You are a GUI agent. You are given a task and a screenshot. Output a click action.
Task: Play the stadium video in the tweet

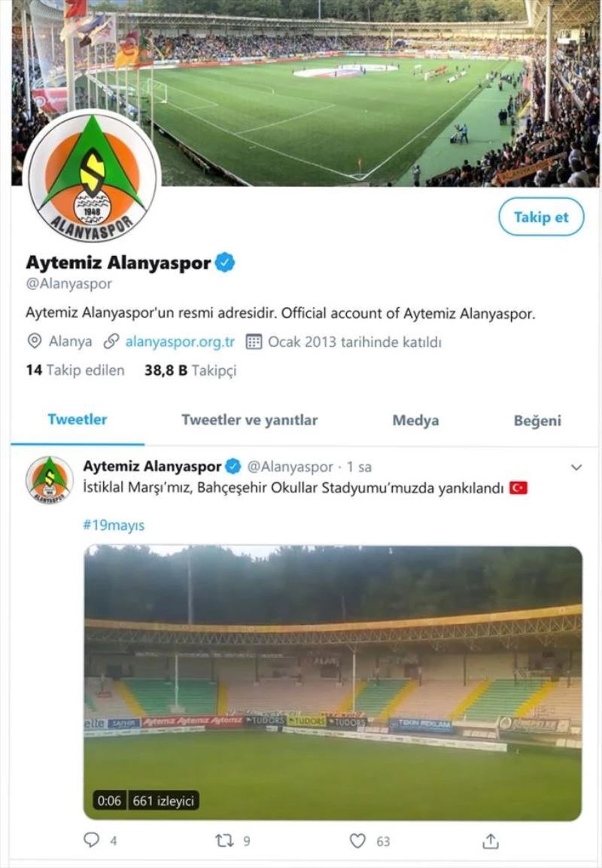click(333, 683)
